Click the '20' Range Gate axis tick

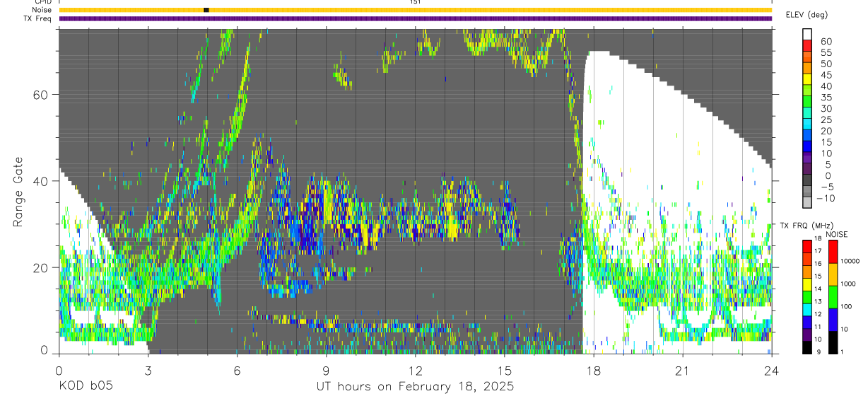pos(41,267)
